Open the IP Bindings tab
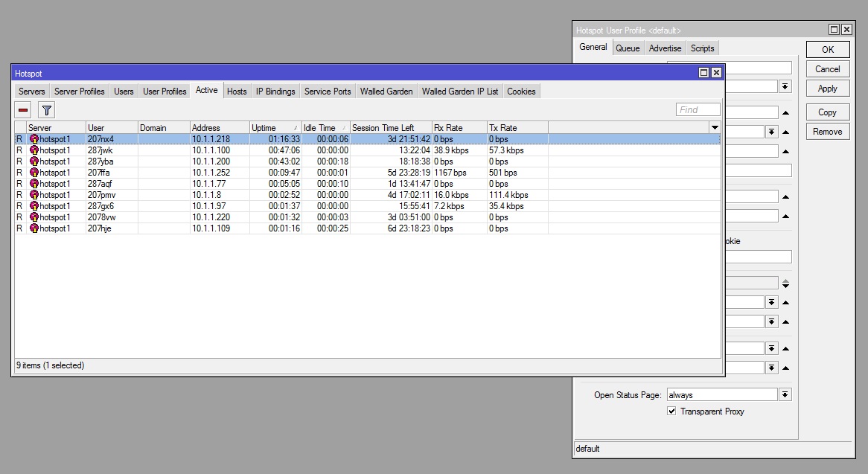 click(x=275, y=91)
